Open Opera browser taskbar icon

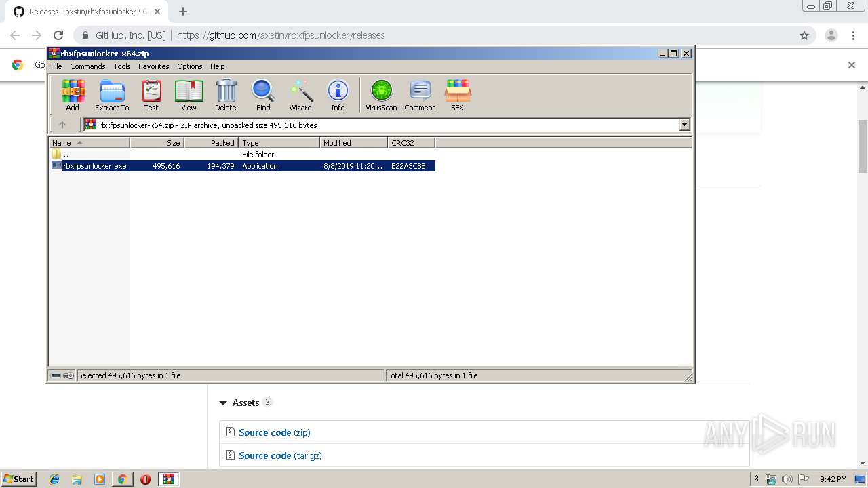[145, 479]
